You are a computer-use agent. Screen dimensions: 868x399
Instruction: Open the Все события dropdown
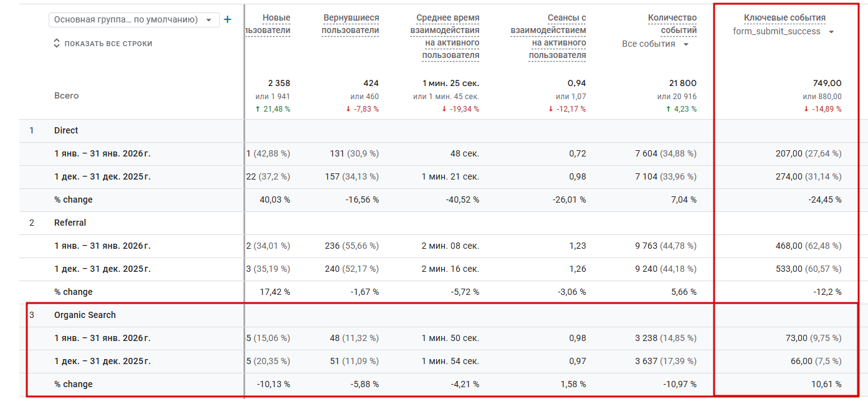click(656, 44)
